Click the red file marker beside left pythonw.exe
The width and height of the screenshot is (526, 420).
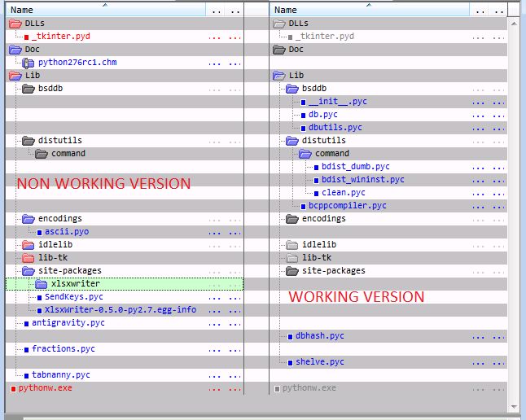tap(13, 389)
